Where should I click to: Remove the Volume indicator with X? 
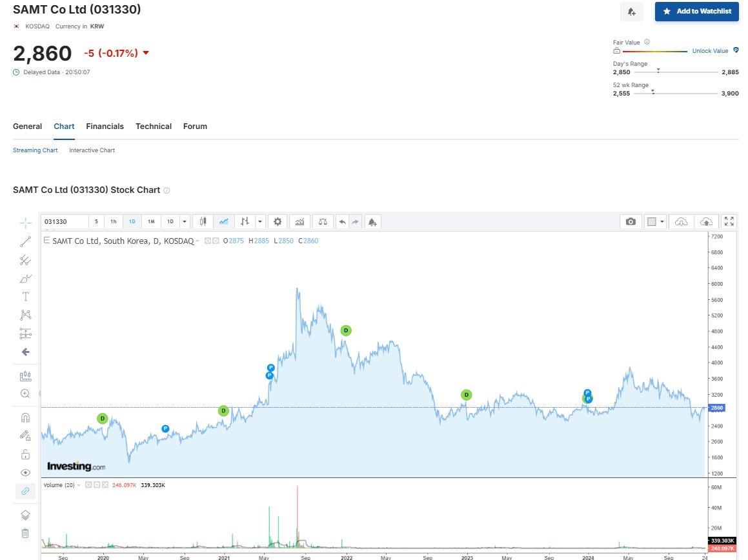105,485
